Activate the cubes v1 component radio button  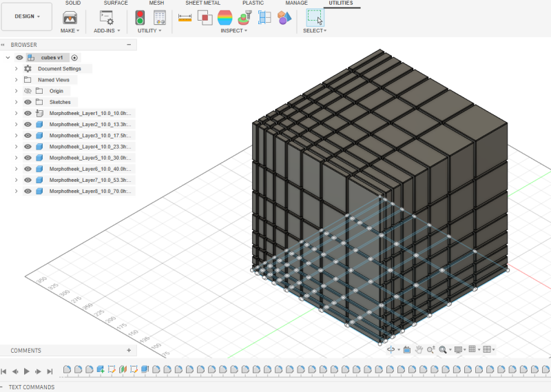(x=74, y=58)
